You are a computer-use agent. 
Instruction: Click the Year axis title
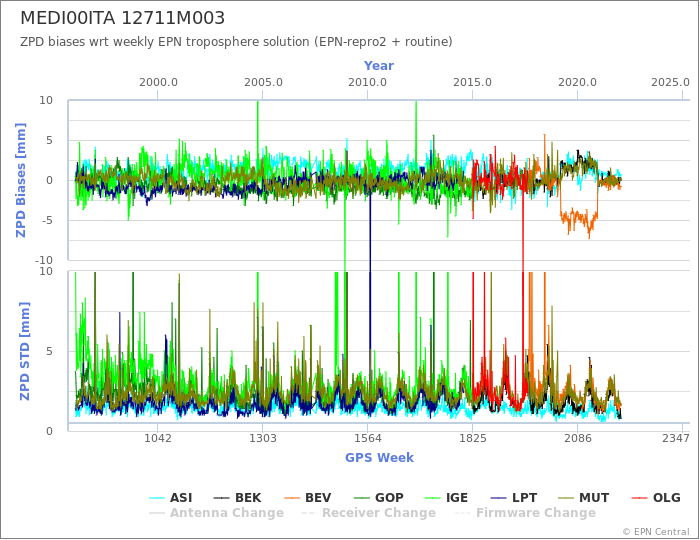click(379, 66)
